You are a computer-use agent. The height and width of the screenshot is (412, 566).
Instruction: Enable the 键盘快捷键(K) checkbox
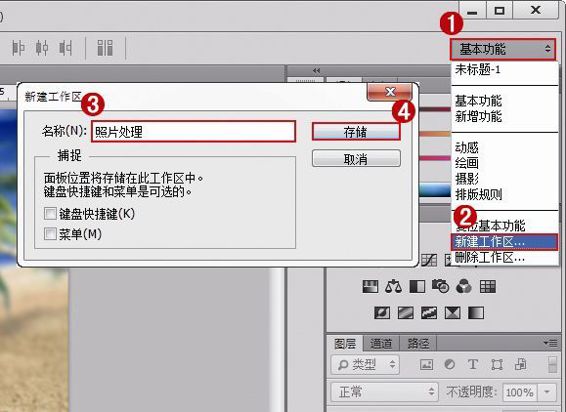[50, 214]
